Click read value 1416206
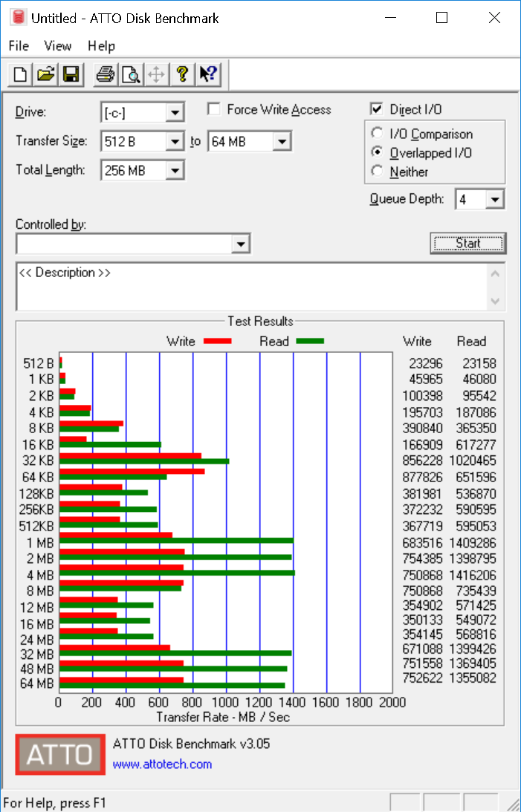 point(473,575)
